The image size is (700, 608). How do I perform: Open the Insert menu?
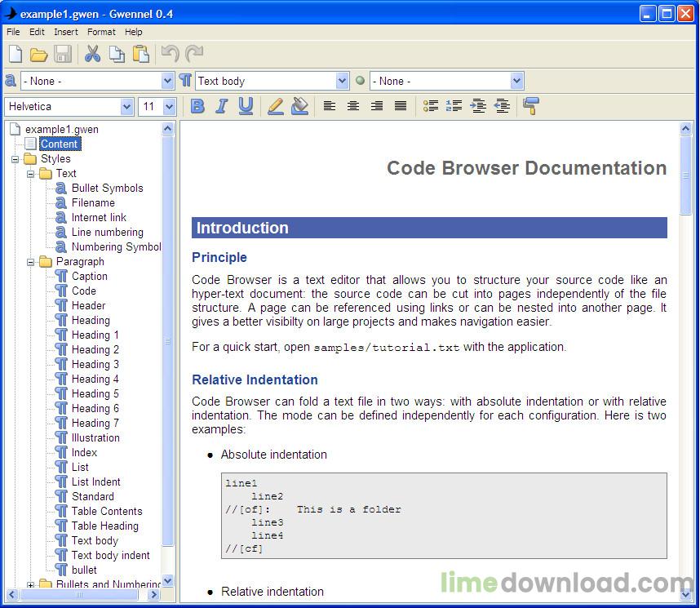coord(65,32)
